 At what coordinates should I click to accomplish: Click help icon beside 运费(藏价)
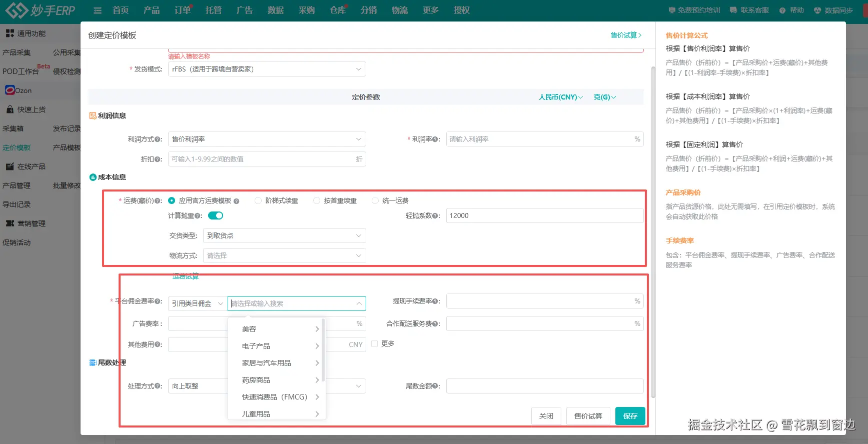(x=158, y=201)
